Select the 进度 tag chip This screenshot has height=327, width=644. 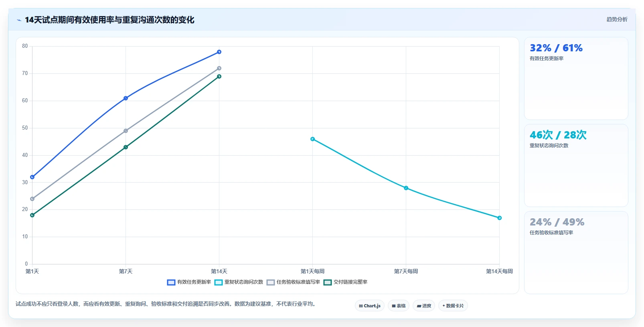coord(424,306)
